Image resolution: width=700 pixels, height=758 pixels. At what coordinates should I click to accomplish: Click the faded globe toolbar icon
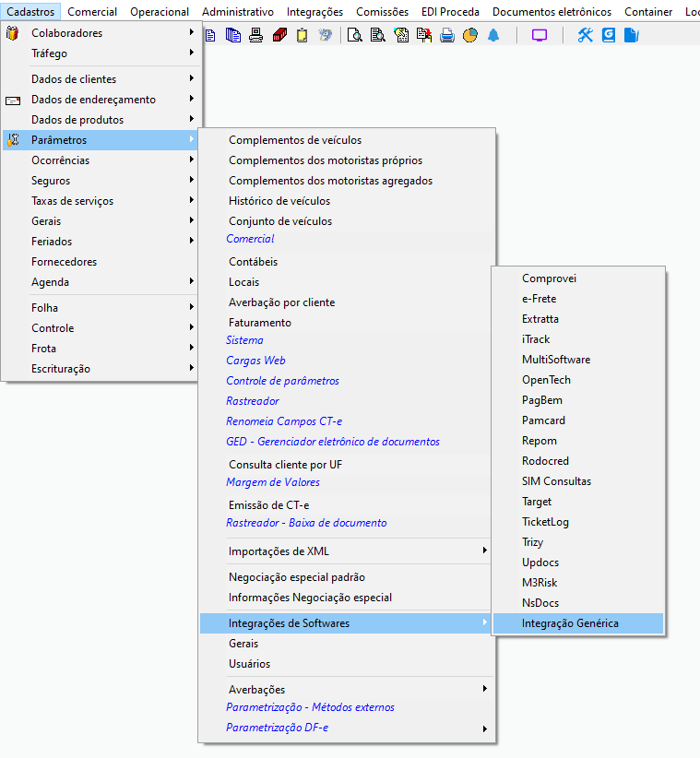coord(326,35)
